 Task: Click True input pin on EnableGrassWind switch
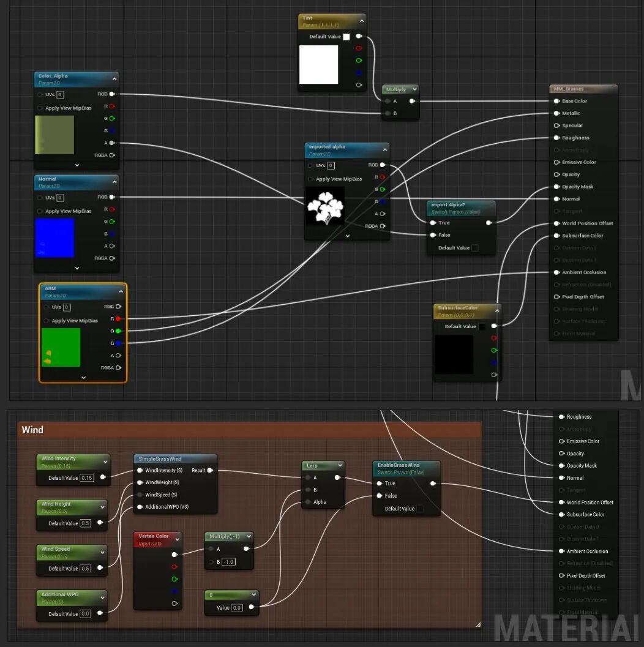(x=379, y=483)
